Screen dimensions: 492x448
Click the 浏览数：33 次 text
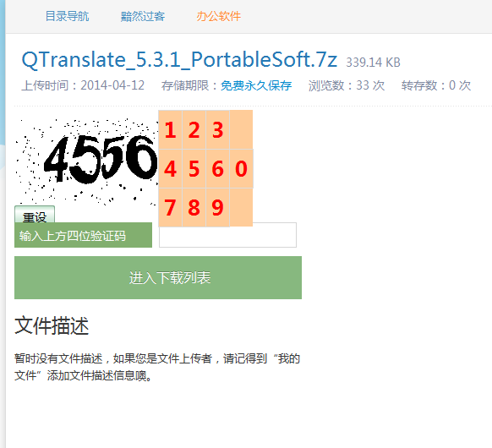(x=347, y=85)
